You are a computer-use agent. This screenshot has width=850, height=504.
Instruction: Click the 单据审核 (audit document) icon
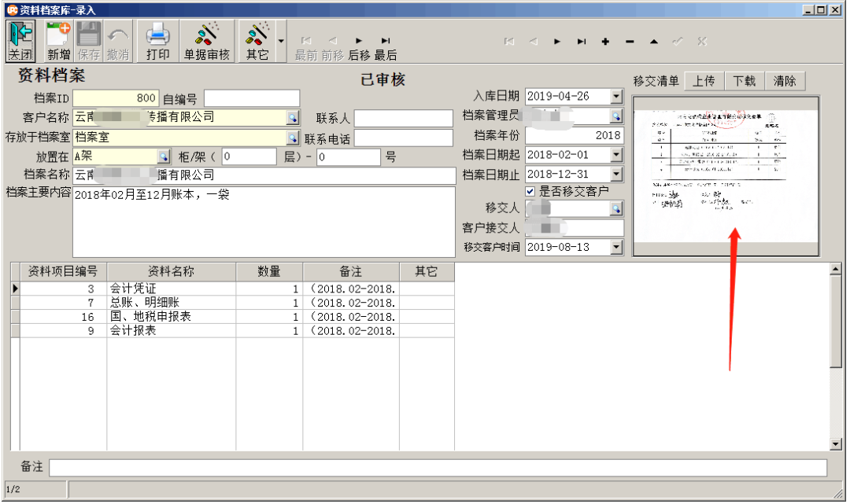click(x=206, y=41)
